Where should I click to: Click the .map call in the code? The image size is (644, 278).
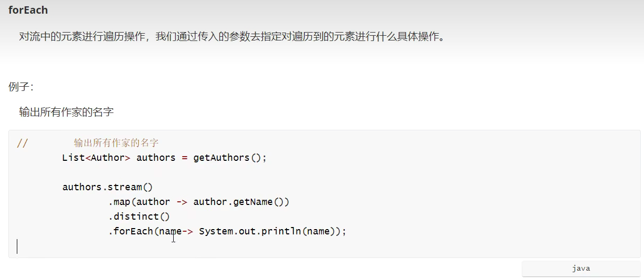(121, 202)
